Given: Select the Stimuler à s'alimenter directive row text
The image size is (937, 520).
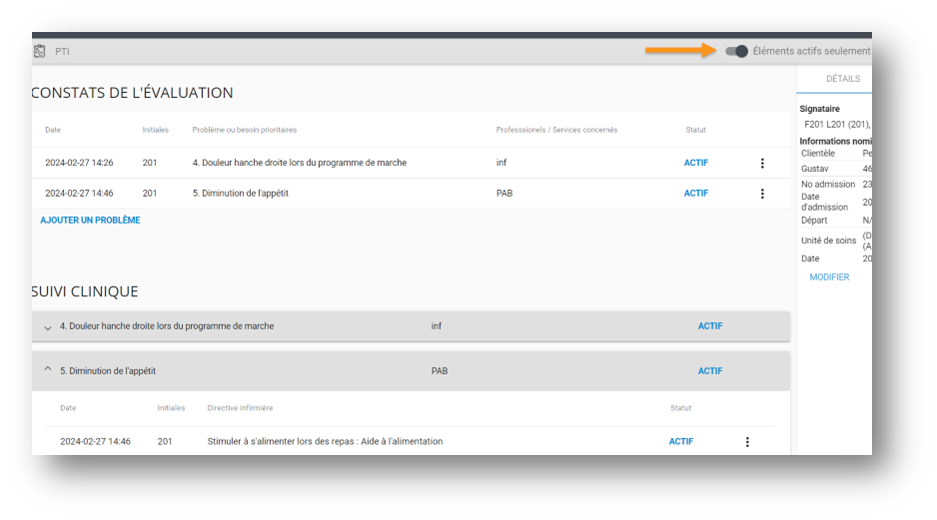Looking at the screenshot, I should click(x=325, y=441).
